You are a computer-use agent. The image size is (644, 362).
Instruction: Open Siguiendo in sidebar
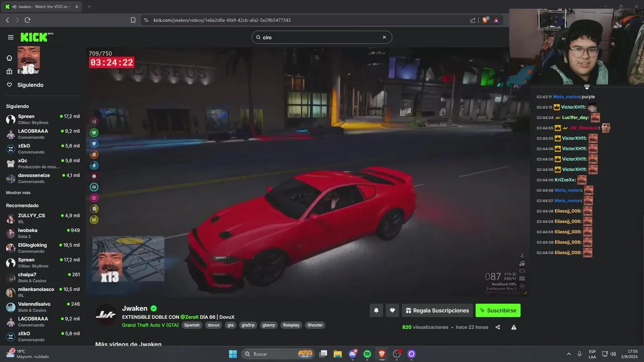(30, 85)
